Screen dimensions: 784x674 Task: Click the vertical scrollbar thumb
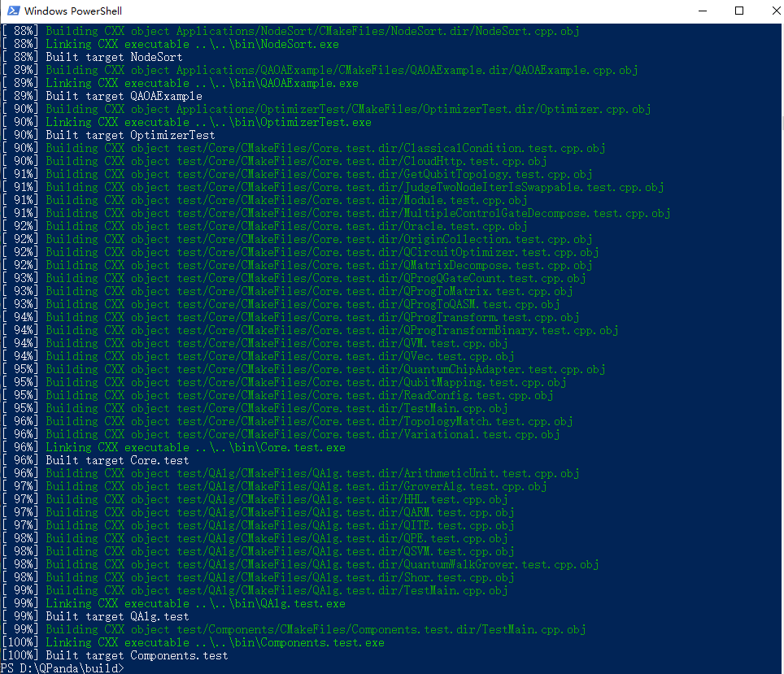point(782,123)
